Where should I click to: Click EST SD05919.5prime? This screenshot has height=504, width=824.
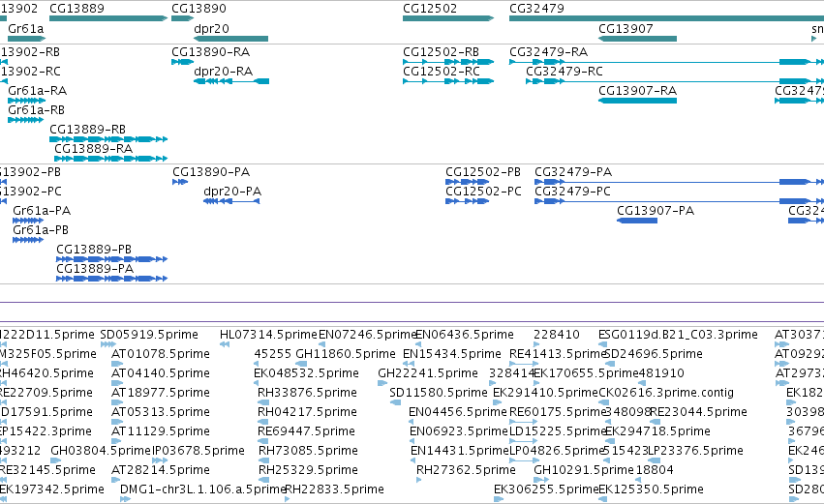tap(149, 335)
